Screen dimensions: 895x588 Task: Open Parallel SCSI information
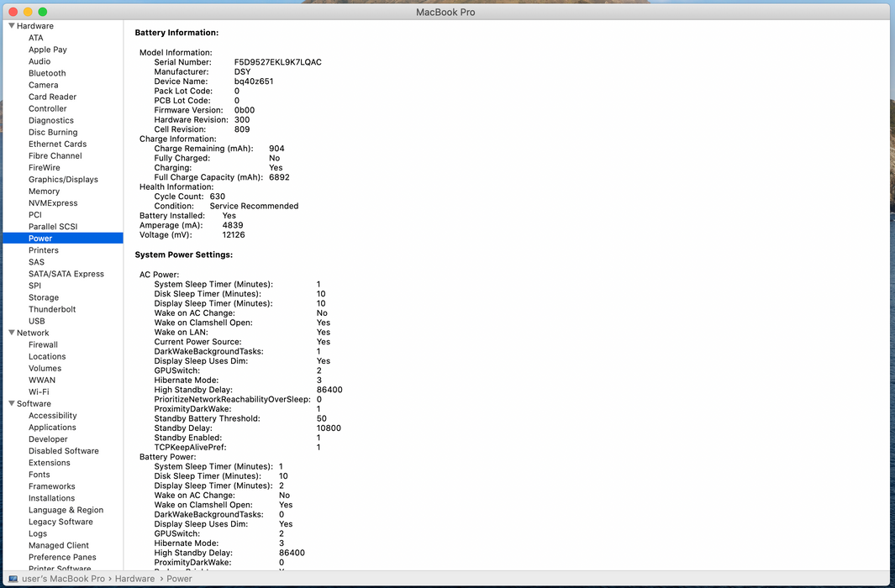[x=53, y=227]
